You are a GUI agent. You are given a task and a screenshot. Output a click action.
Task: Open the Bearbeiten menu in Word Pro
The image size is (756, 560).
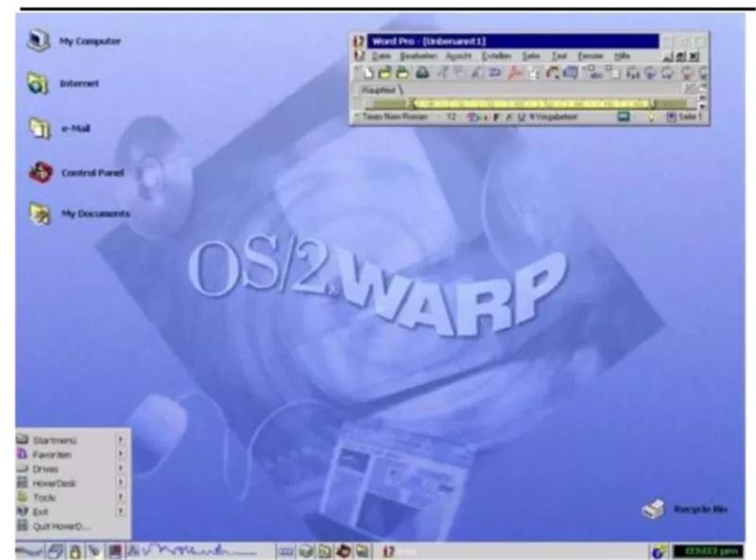(418, 57)
